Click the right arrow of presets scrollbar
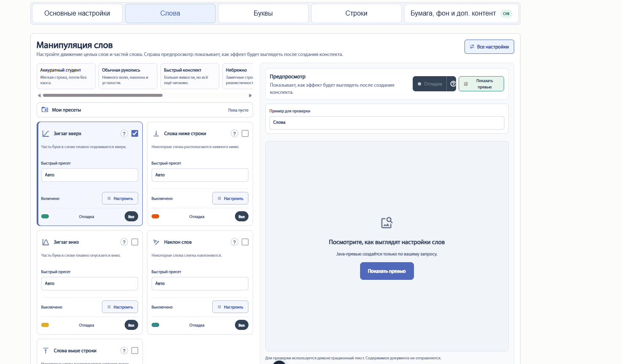Image resolution: width=622 pixels, height=364 pixels. pyautogui.click(x=250, y=96)
